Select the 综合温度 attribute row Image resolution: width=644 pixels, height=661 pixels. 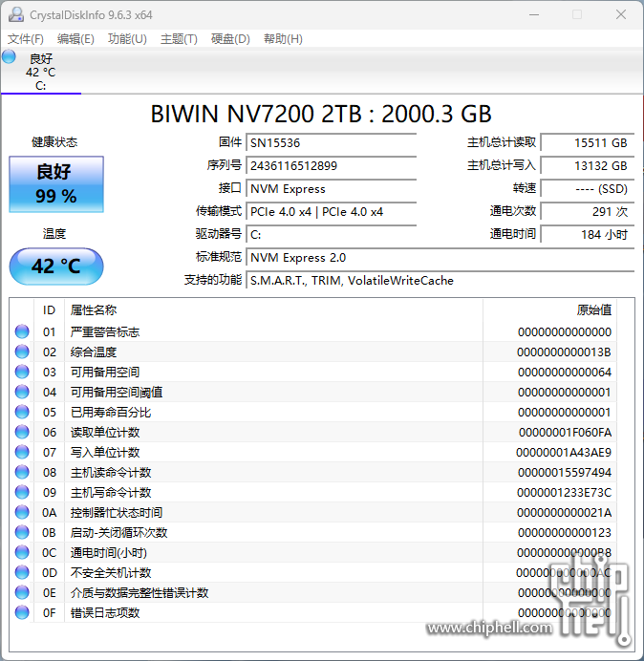pos(313,352)
